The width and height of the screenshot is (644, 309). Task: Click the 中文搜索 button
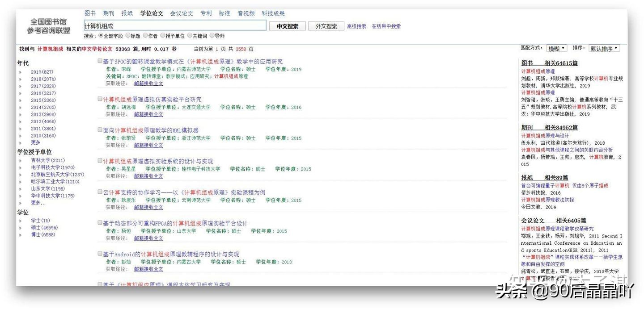(x=287, y=25)
